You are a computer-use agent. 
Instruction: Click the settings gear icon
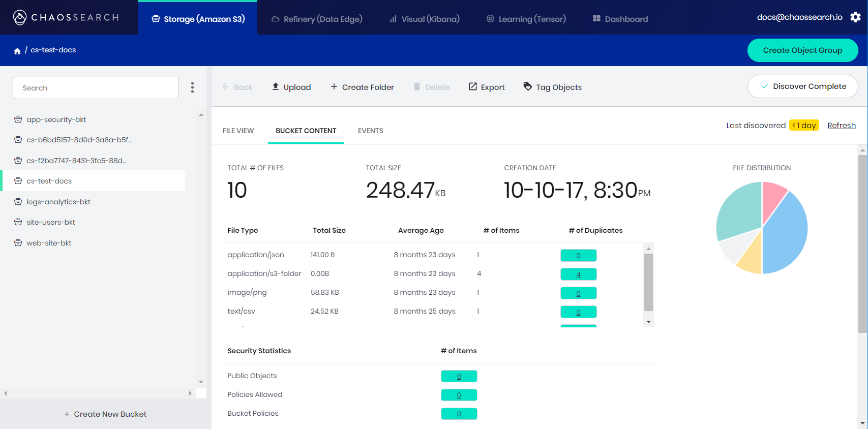pyautogui.click(x=855, y=17)
